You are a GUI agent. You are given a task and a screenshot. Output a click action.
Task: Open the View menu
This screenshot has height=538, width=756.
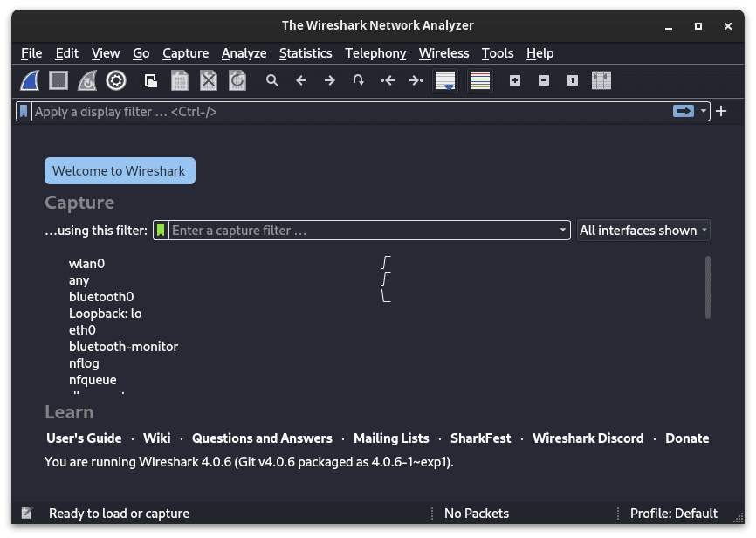tap(106, 53)
